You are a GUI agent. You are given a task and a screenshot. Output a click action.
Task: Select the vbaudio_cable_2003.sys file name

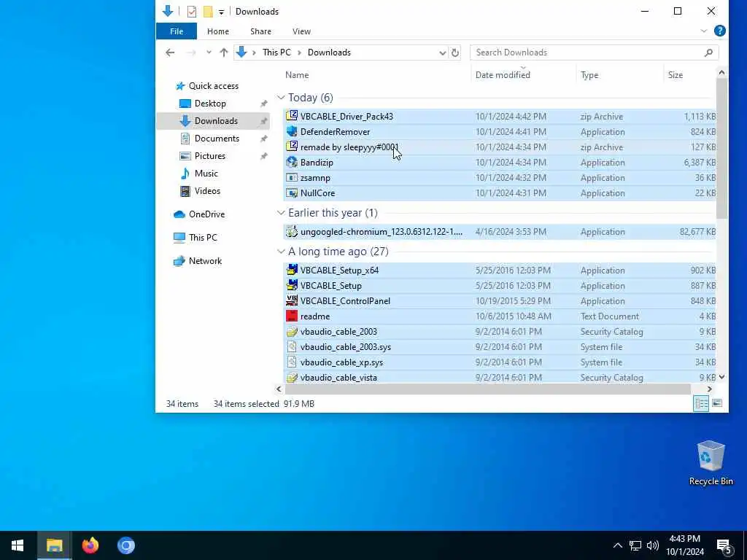pos(345,347)
